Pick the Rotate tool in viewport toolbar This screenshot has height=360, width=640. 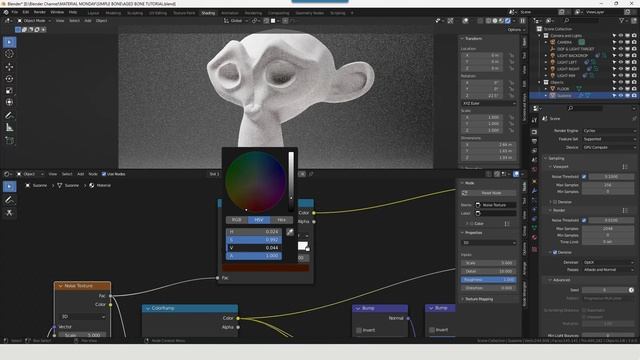(9, 78)
